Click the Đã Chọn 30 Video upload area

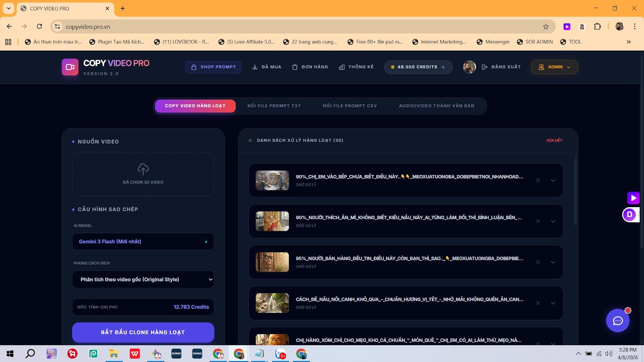pyautogui.click(x=143, y=174)
